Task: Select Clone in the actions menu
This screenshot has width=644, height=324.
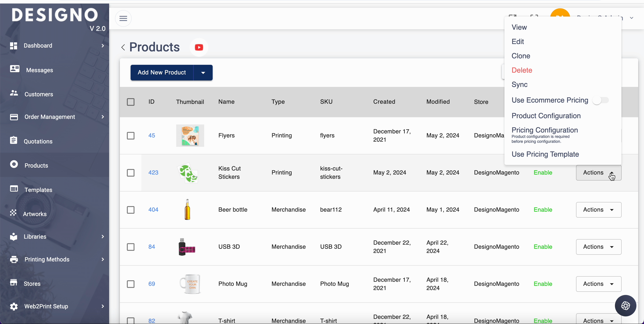Action: tap(521, 56)
